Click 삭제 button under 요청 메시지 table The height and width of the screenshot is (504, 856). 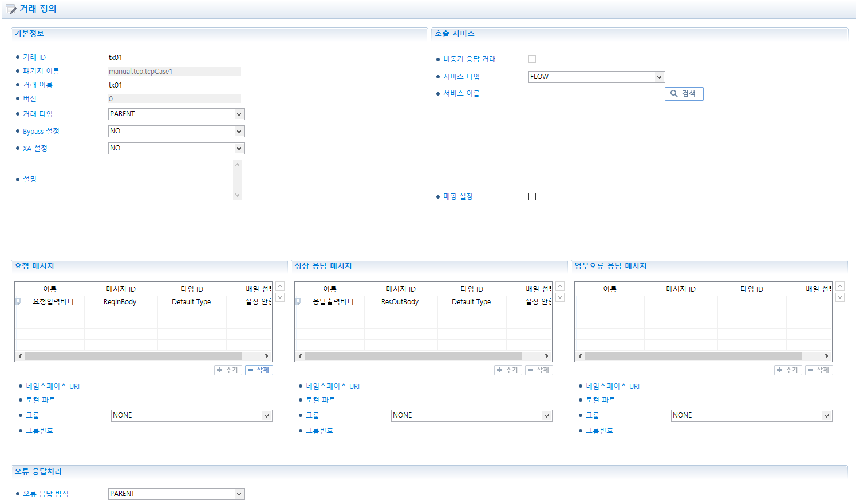pos(259,370)
